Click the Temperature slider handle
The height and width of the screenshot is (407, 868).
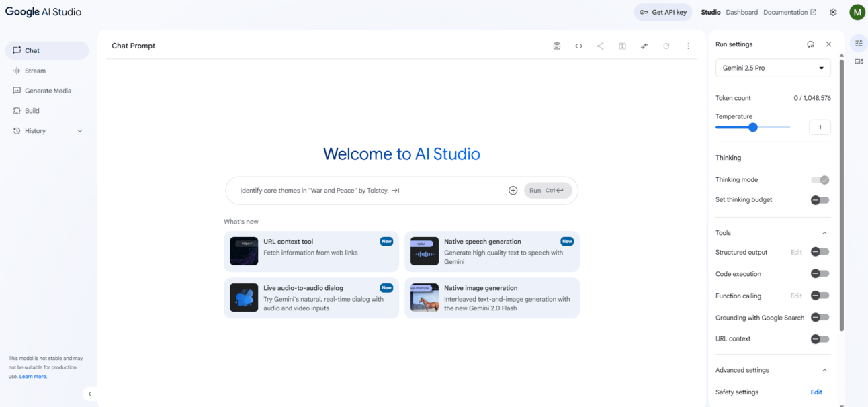coord(753,127)
